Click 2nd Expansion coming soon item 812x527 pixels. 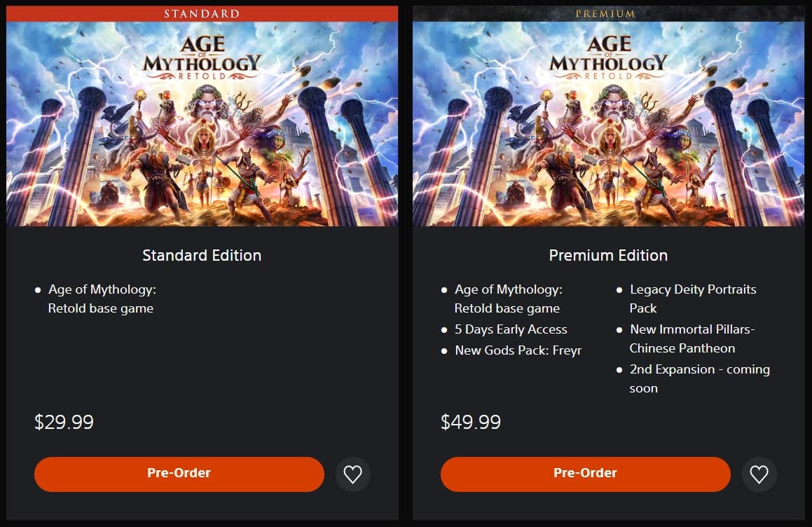point(699,378)
